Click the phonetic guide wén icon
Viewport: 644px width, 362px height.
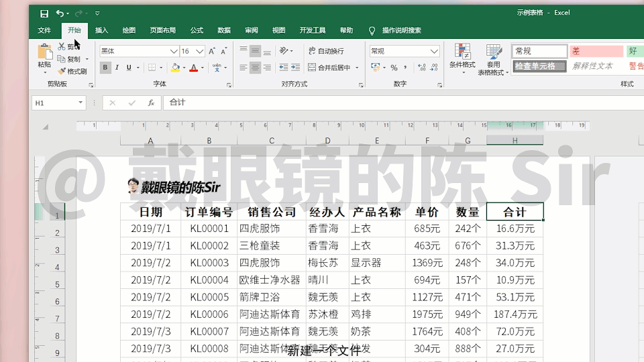click(x=217, y=67)
